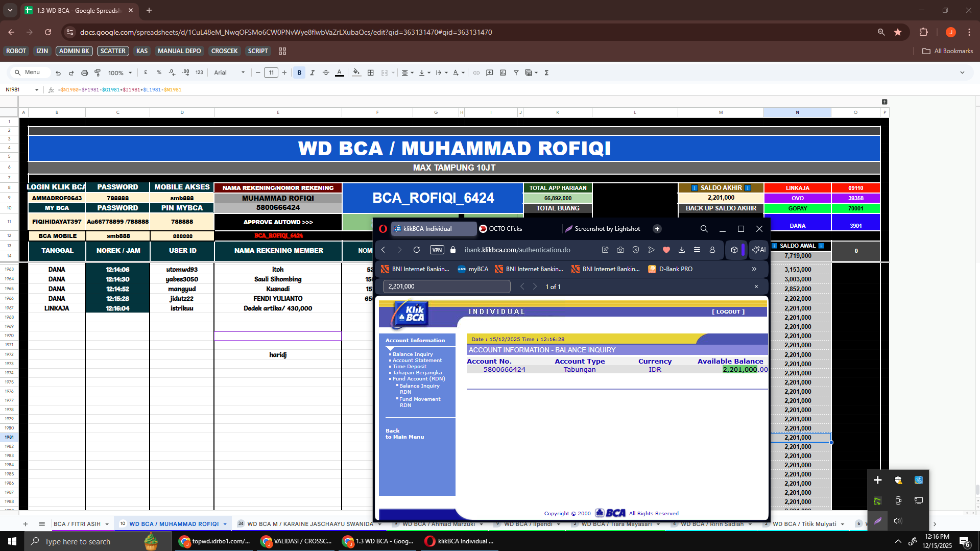Toggle strikethrough formatting
This screenshot has width=980, height=551.
tap(326, 73)
